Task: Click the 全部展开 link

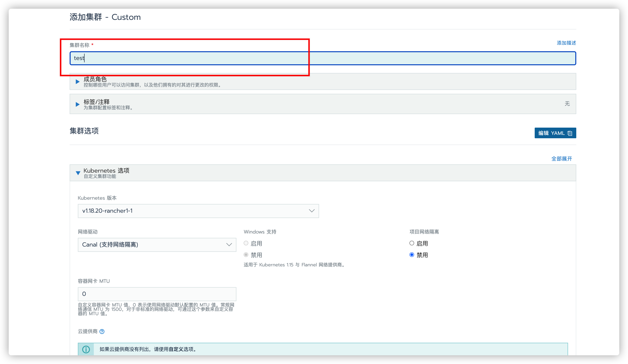Action: click(x=562, y=159)
